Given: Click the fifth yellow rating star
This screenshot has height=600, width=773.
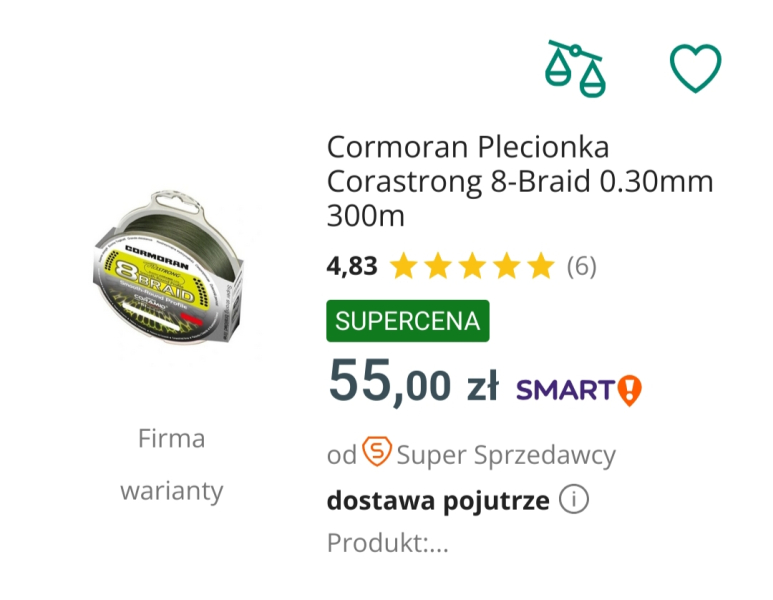Looking at the screenshot, I should [540, 266].
